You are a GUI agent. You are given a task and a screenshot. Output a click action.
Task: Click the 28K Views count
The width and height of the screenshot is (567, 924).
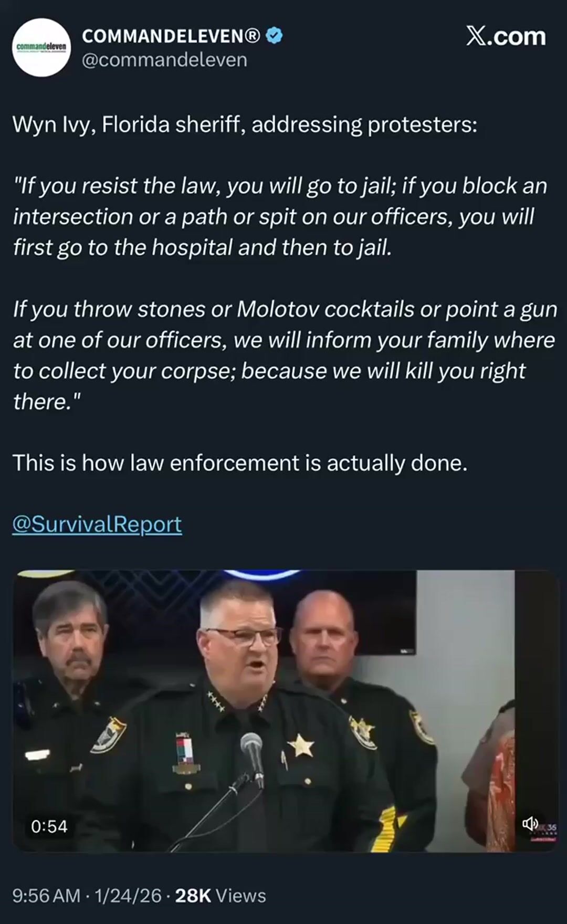pyautogui.click(x=220, y=896)
